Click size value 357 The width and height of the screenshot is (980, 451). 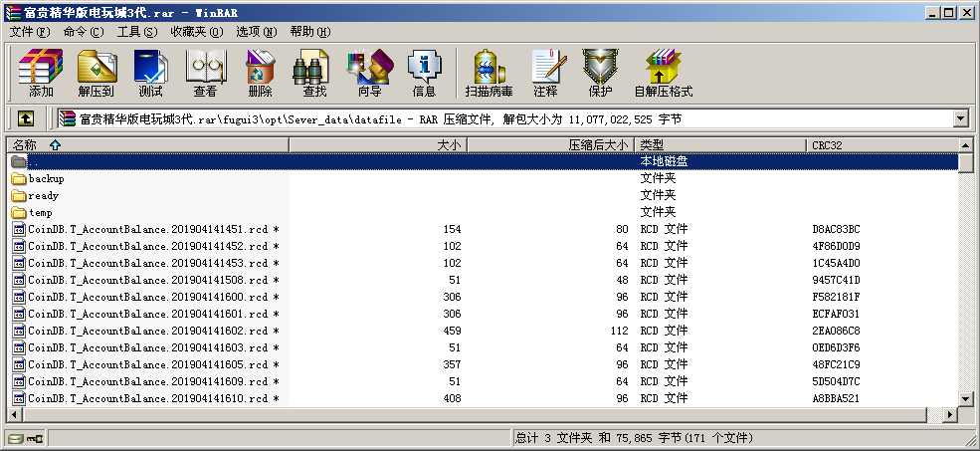tap(452, 364)
